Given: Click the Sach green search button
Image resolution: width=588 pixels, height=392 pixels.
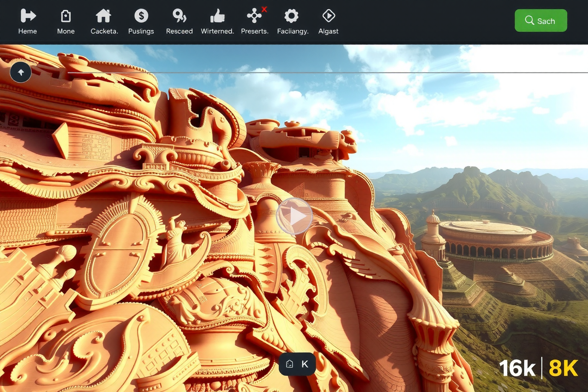Looking at the screenshot, I should pyautogui.click(x=541, y=21).
